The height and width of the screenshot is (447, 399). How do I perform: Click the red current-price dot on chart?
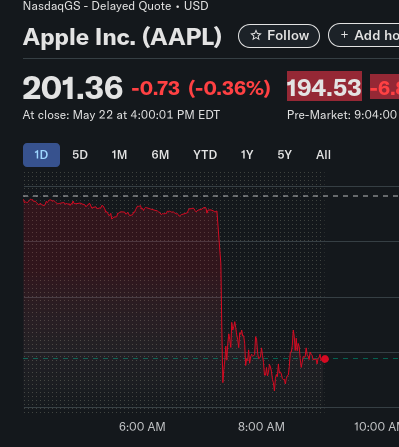point(325,359)
